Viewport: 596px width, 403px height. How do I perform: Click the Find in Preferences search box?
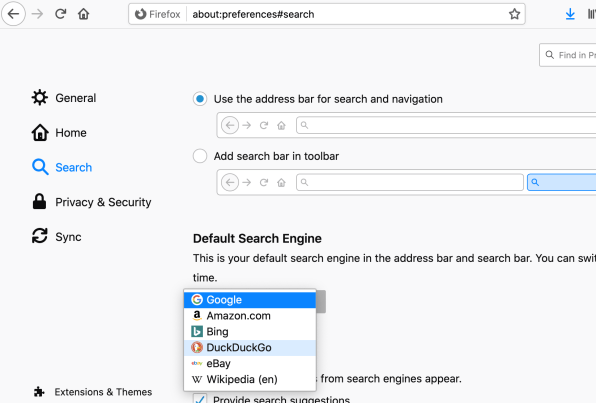tap(567, 55)
